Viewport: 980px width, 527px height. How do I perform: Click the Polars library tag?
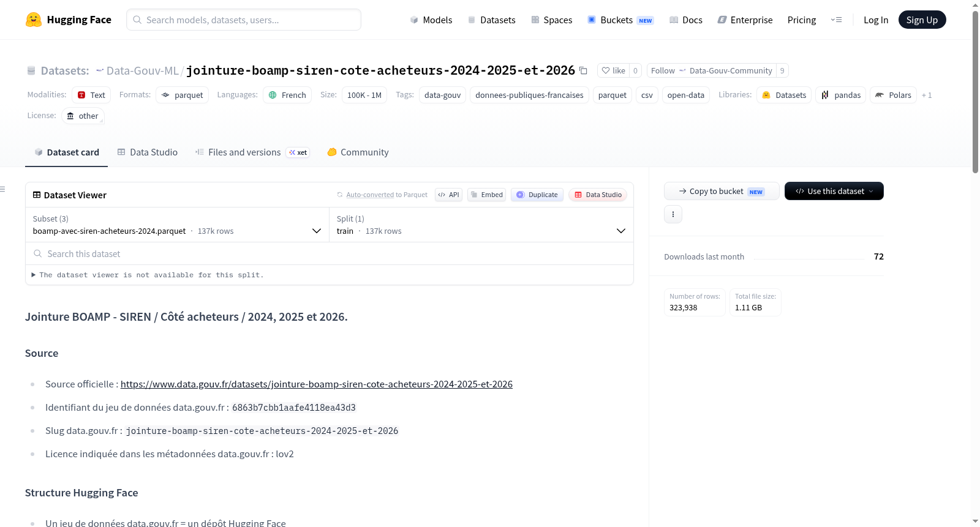click(893, 95)
